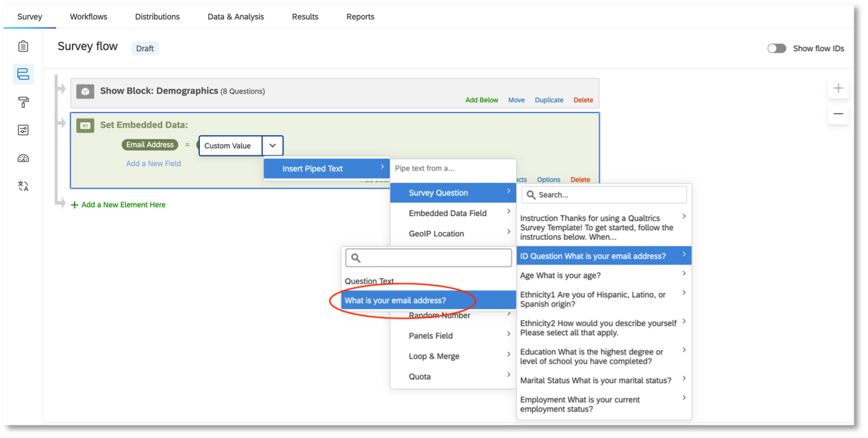
Task: Open the Survey options settings icon
Action: point(22,130)
